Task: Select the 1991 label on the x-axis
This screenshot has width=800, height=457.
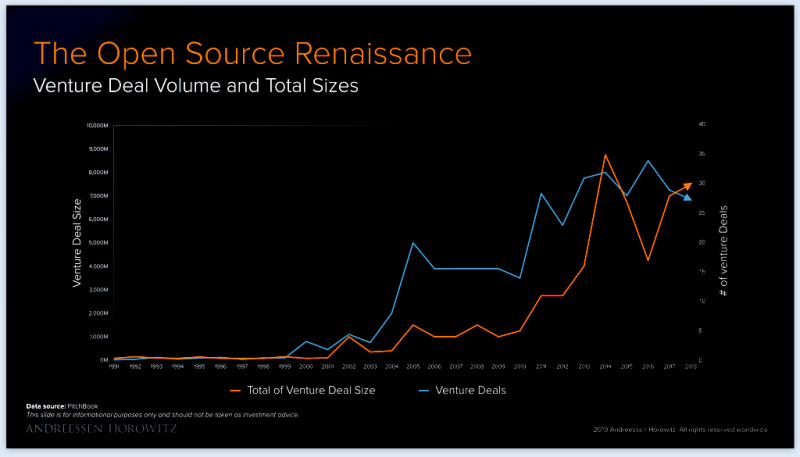Action: coord(114,367)
